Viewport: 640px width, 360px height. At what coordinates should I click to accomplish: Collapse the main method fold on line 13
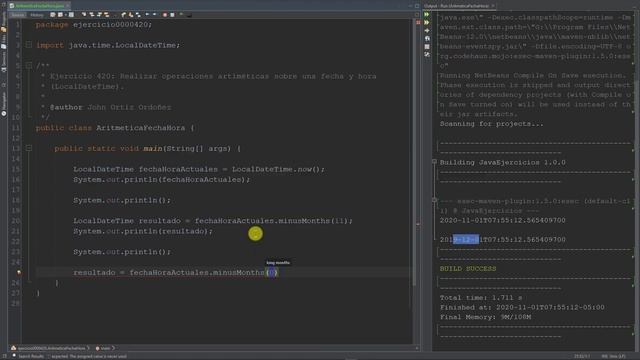pos(29,148)
